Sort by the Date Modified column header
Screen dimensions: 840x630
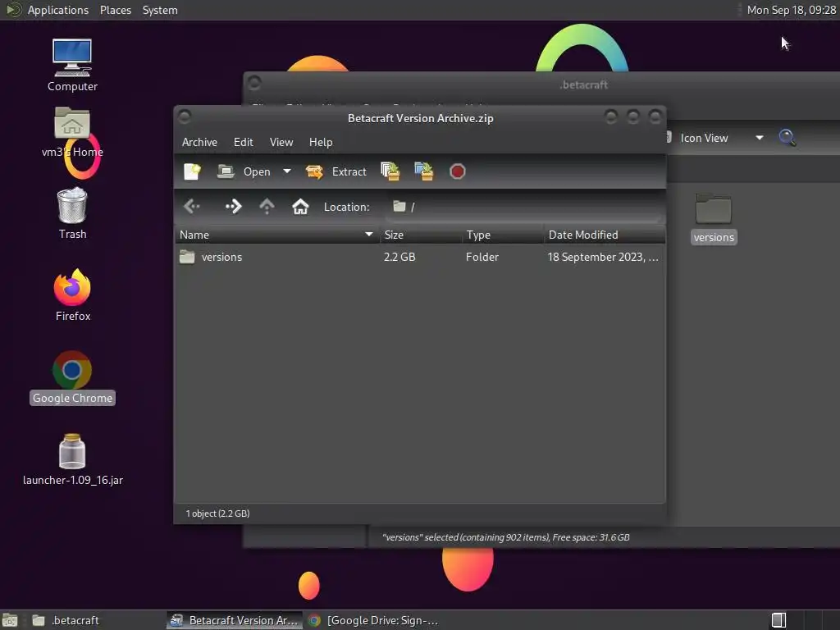605,235
